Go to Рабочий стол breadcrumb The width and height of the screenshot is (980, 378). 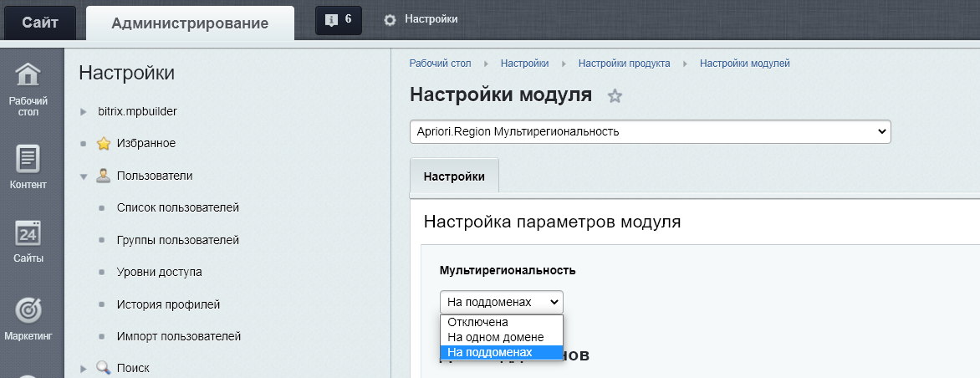pyautogui.click(x=440, y=63)
